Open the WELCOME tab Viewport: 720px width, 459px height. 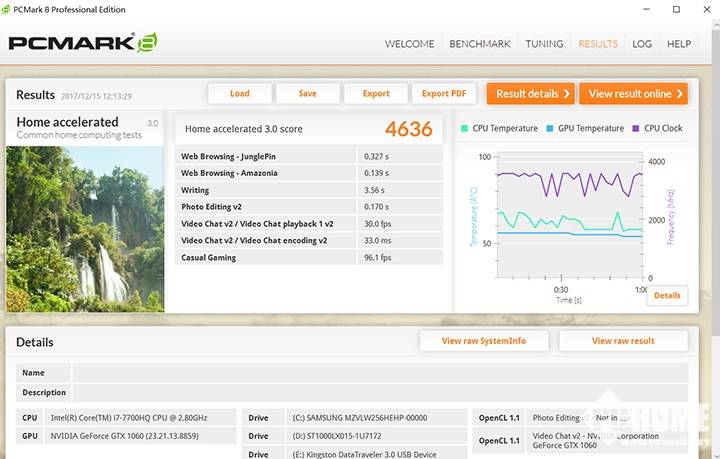tap(409, 44)
